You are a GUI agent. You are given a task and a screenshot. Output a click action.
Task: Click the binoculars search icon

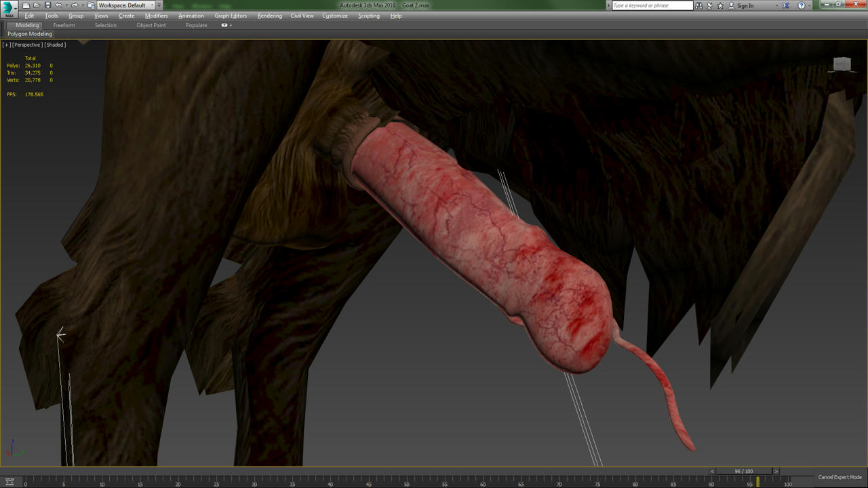[x=698, y=5]
